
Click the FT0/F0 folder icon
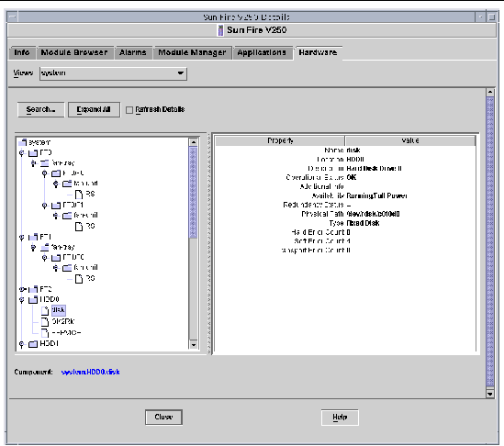point(56,173)
